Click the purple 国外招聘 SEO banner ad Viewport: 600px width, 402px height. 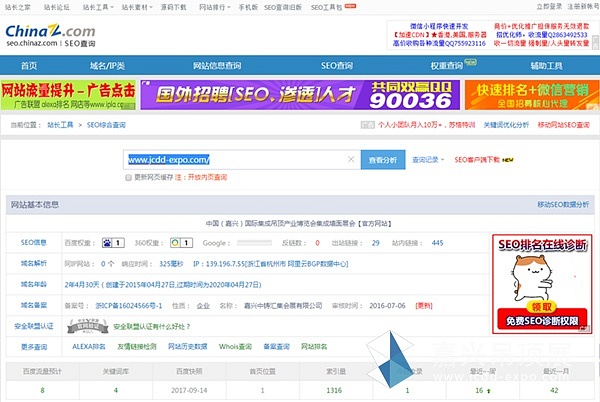(300, 95)
